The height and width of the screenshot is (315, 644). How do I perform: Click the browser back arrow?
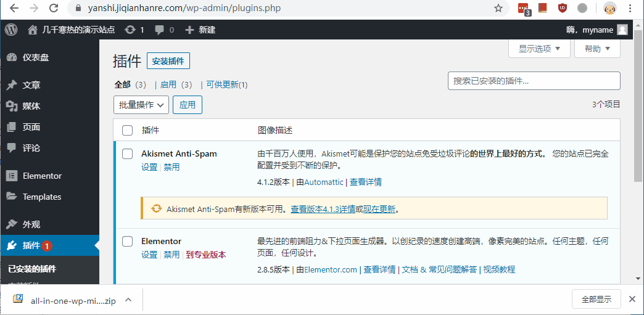pyautogui.click(x=14, y=8)
